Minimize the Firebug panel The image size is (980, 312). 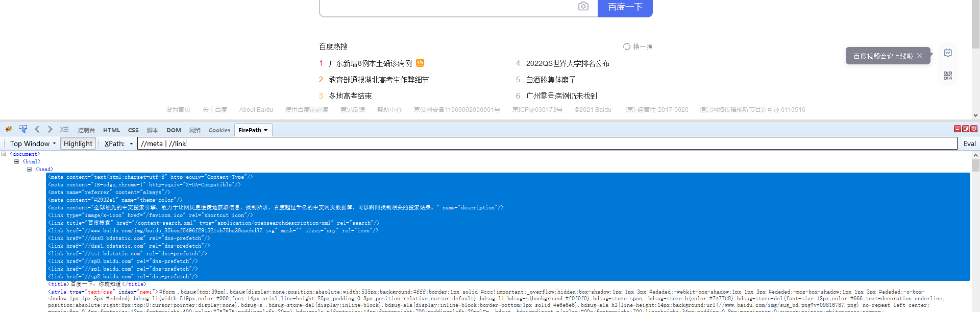(958, 129)
